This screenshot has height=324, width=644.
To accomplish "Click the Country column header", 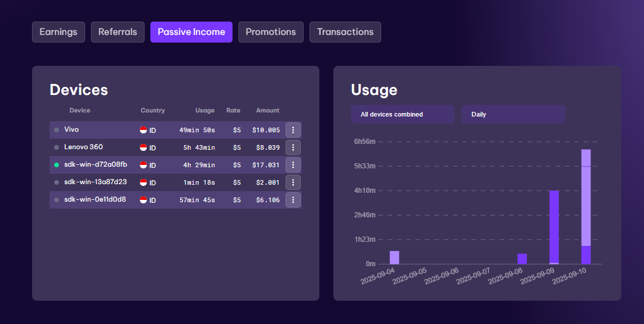I will 153,111.
